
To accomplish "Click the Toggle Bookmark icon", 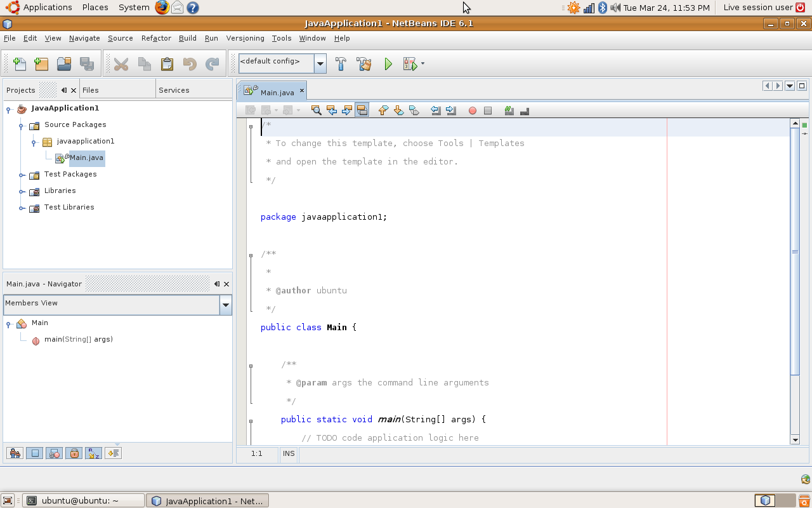I will tap(414, 110).
